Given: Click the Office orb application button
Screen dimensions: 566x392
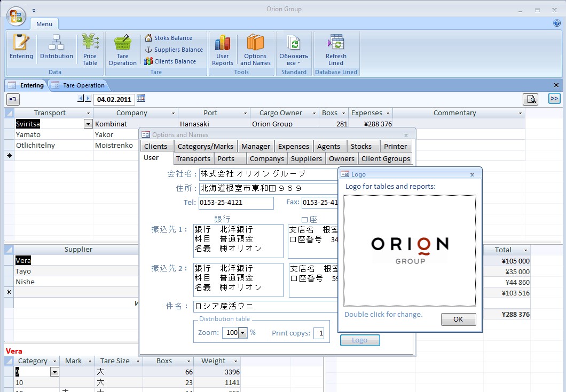Looking at the screenshot, I should [16, 16].
